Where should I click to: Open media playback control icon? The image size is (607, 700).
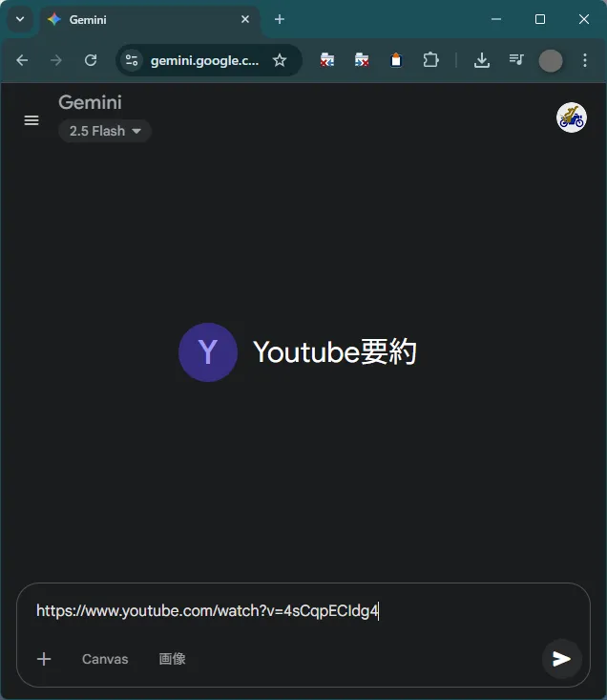coord(516,60)
